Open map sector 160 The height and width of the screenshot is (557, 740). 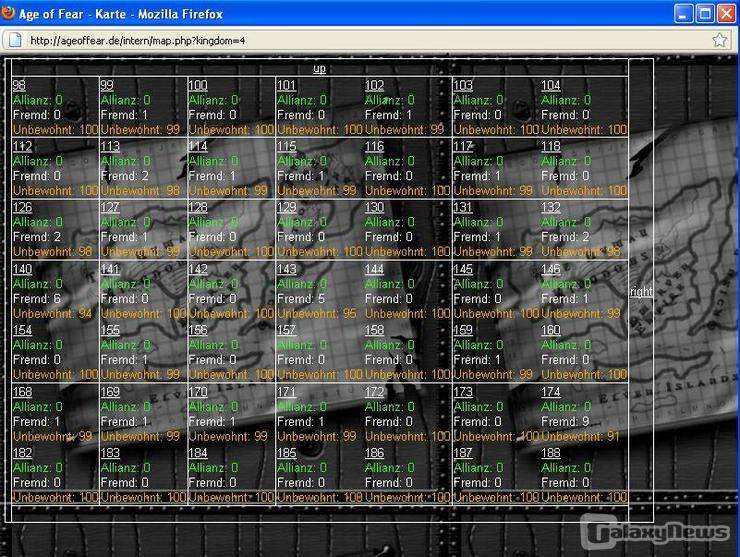(551, 330)
